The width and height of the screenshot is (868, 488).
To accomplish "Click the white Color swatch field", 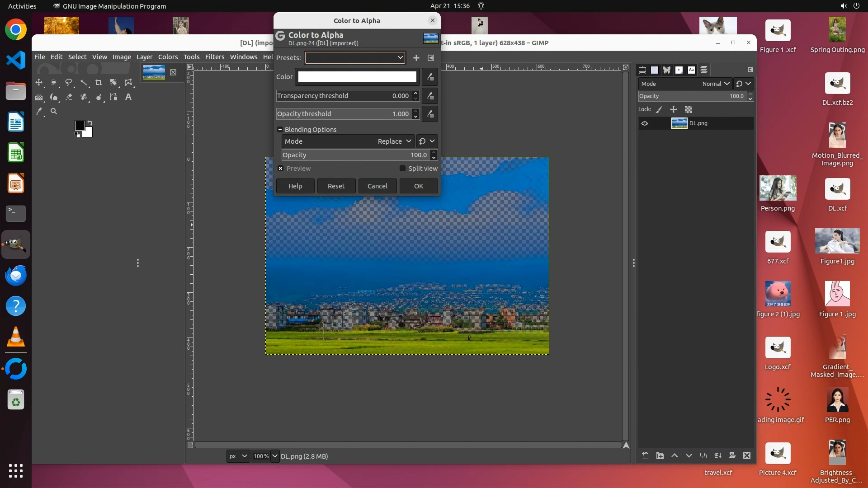I will (357, 77).
